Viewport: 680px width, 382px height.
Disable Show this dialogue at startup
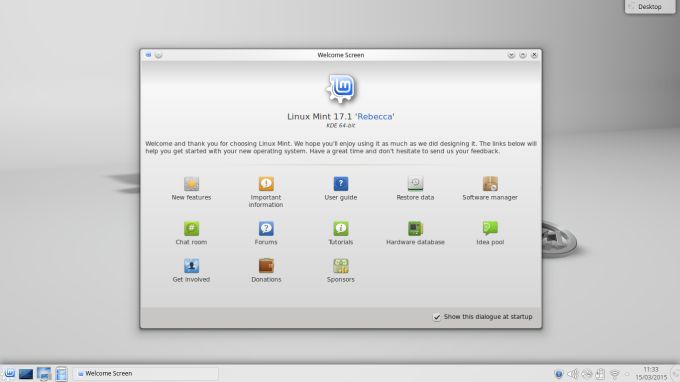[437, 317]
